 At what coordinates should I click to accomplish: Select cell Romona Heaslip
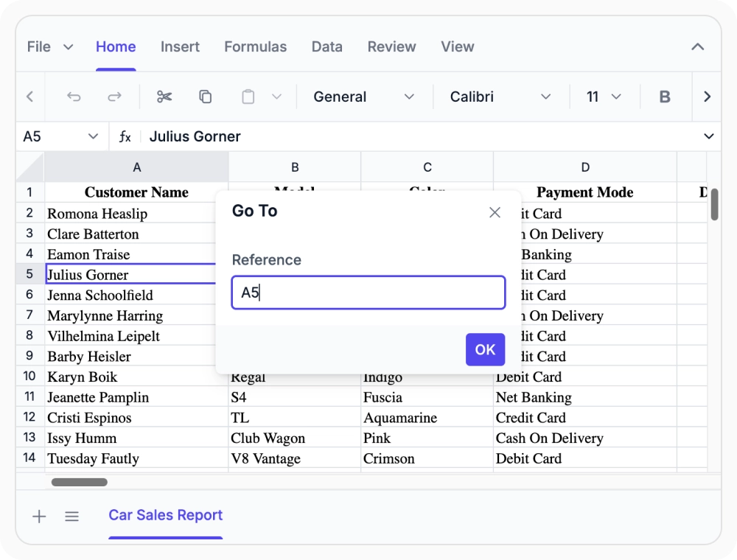130,213
